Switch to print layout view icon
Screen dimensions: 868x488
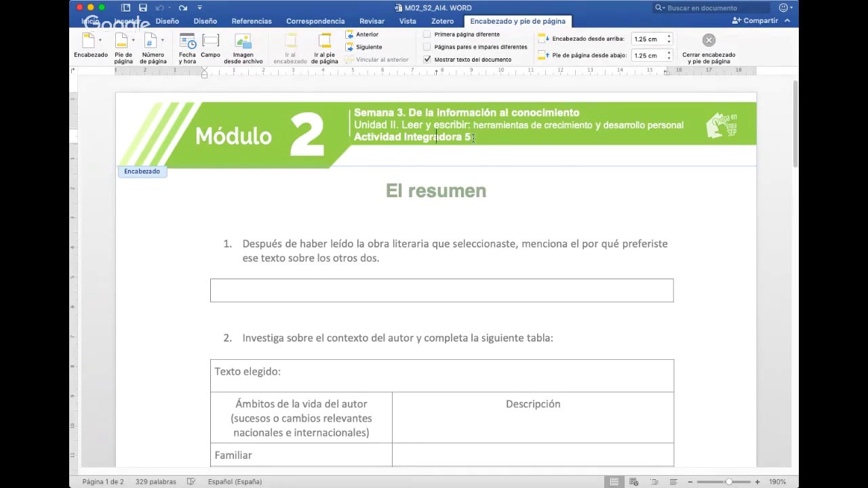(614, 481)
